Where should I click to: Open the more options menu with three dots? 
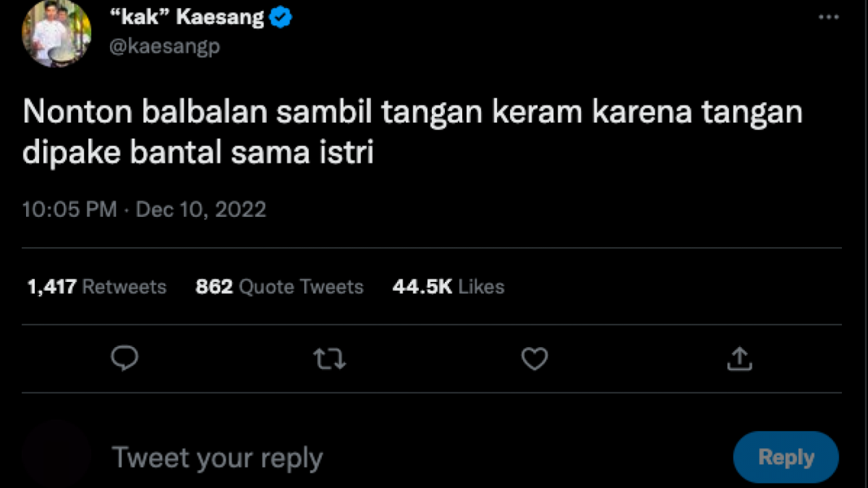[x=827, y=16]
